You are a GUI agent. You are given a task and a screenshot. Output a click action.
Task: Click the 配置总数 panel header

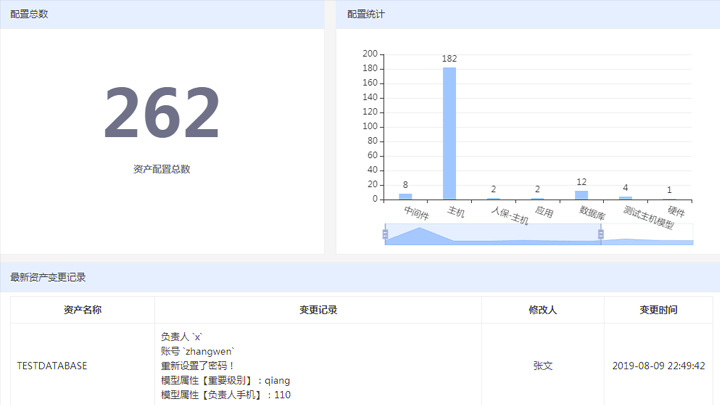29,14
